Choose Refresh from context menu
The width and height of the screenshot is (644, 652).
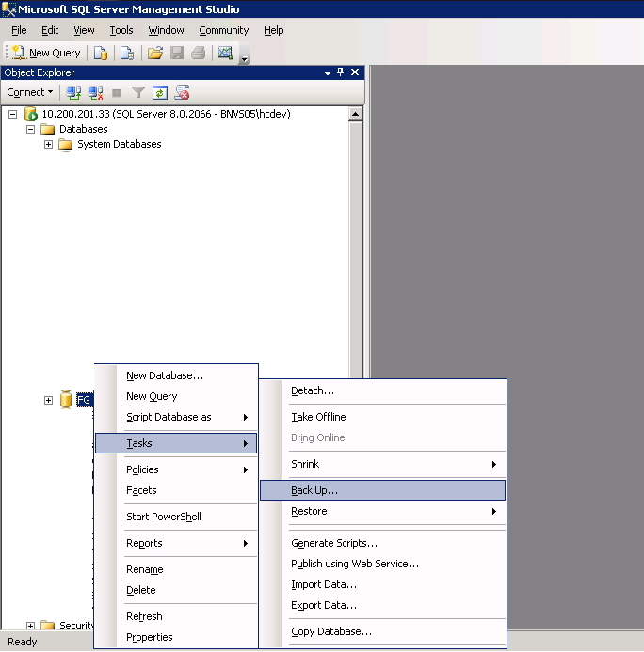coord(176,616)
